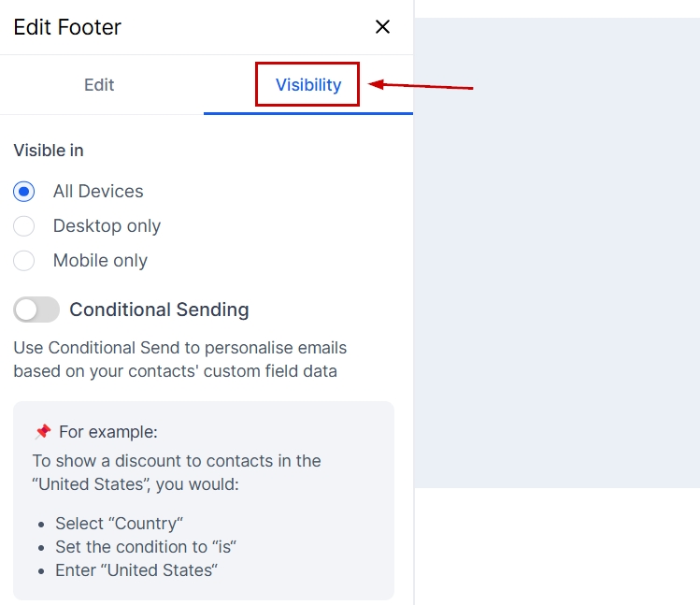
Task: Click the Edit Footer panel title
Action: click(x=67, y=27)
